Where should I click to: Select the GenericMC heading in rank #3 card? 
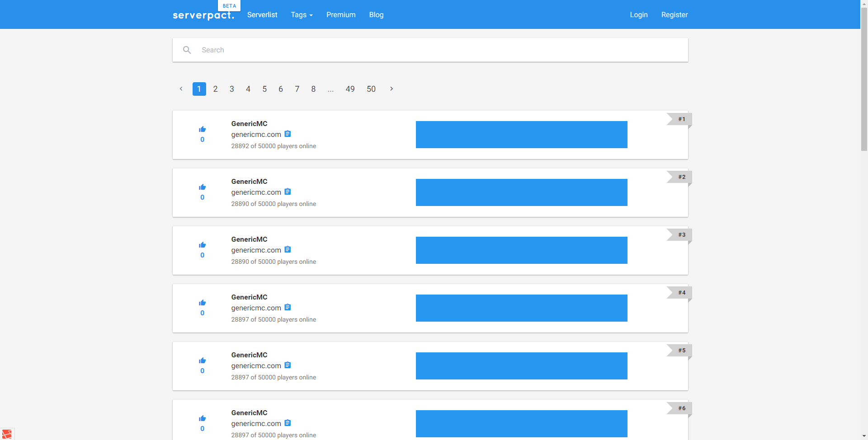pos(249,239)
